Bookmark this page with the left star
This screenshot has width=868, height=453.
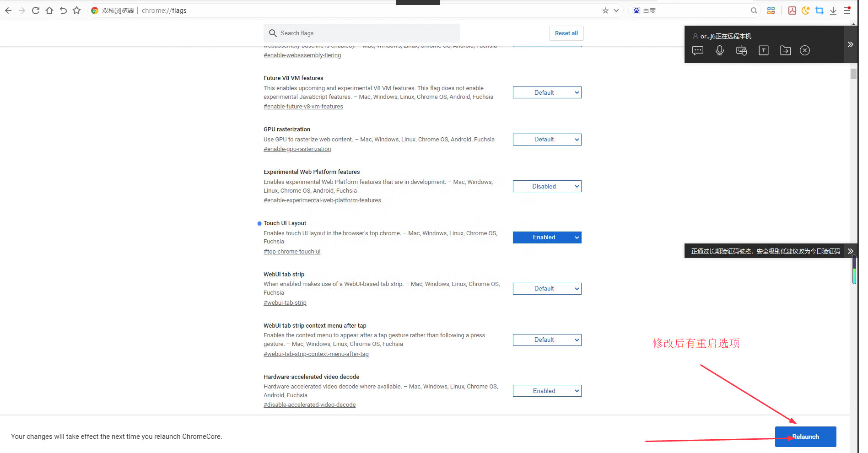[x=77, y=11]
